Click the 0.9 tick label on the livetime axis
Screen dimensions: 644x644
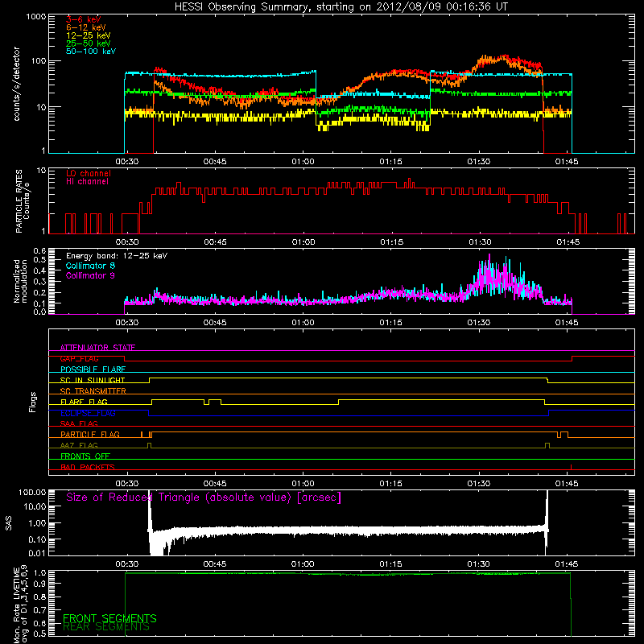click(39, 584)
